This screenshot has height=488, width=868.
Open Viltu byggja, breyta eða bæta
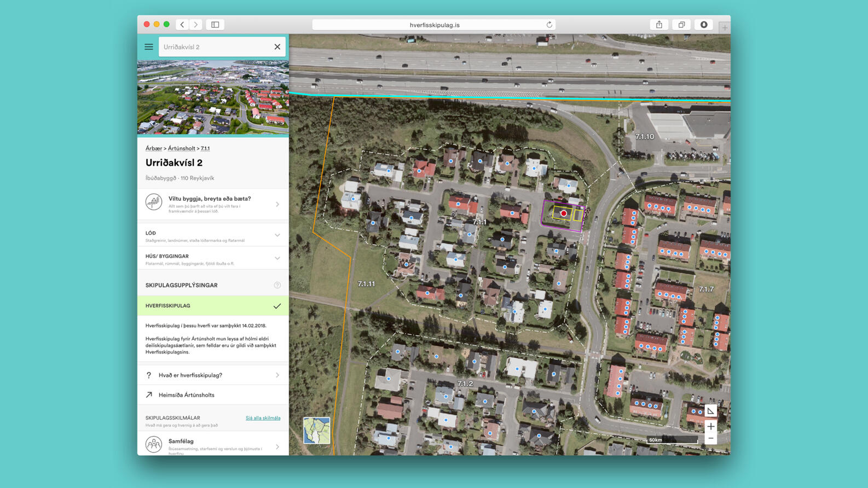(x=213, y=204)
